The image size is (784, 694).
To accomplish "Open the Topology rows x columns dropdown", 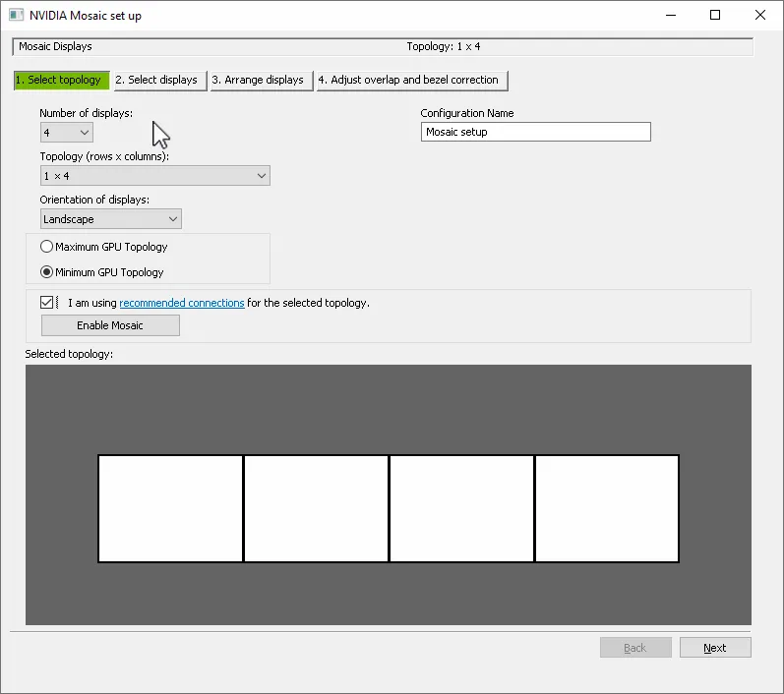I will click(x=155, y=176).
